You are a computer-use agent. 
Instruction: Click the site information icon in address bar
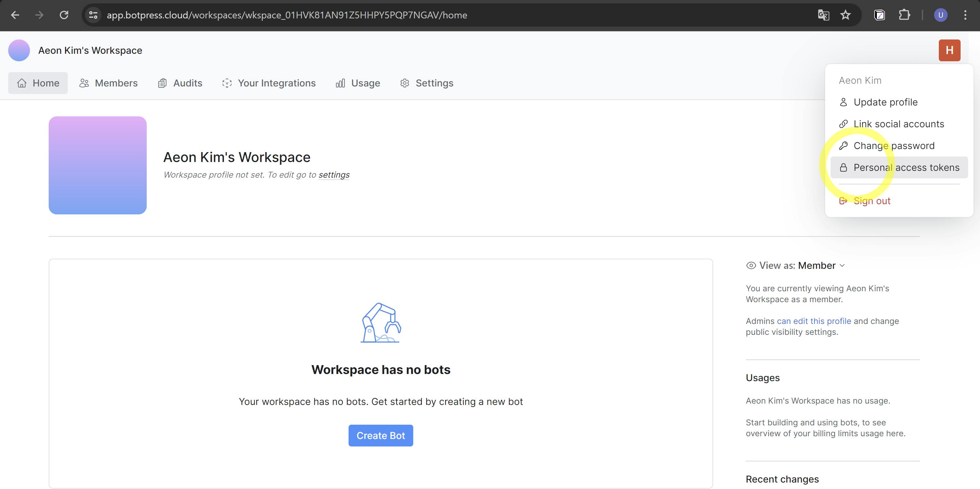(x=93, y=15)
